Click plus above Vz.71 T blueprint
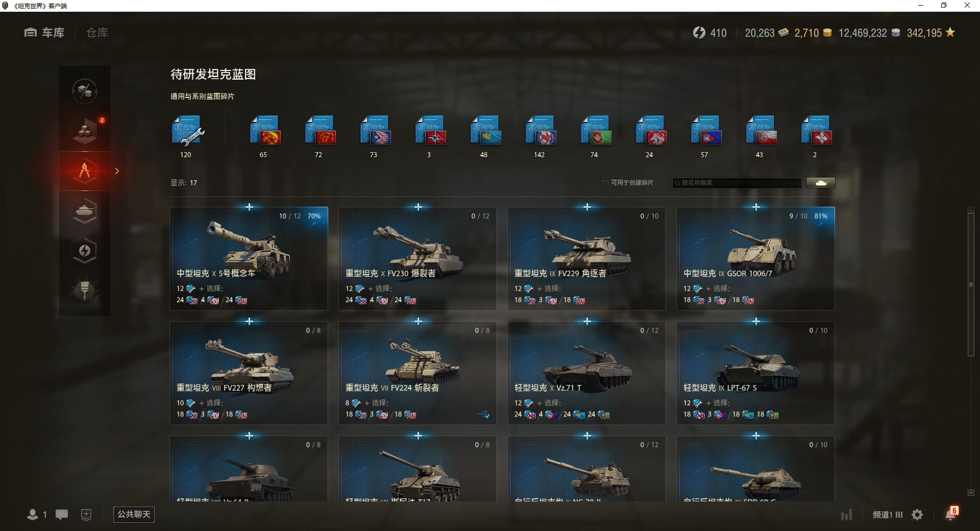The height and width of the screenshot is (531, 980). (587, 321)
